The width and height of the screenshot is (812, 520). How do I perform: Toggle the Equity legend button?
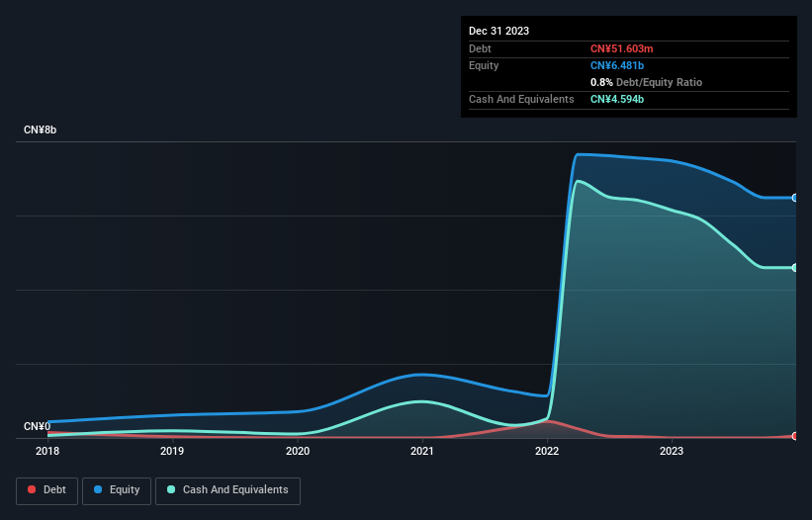[117, 490]
